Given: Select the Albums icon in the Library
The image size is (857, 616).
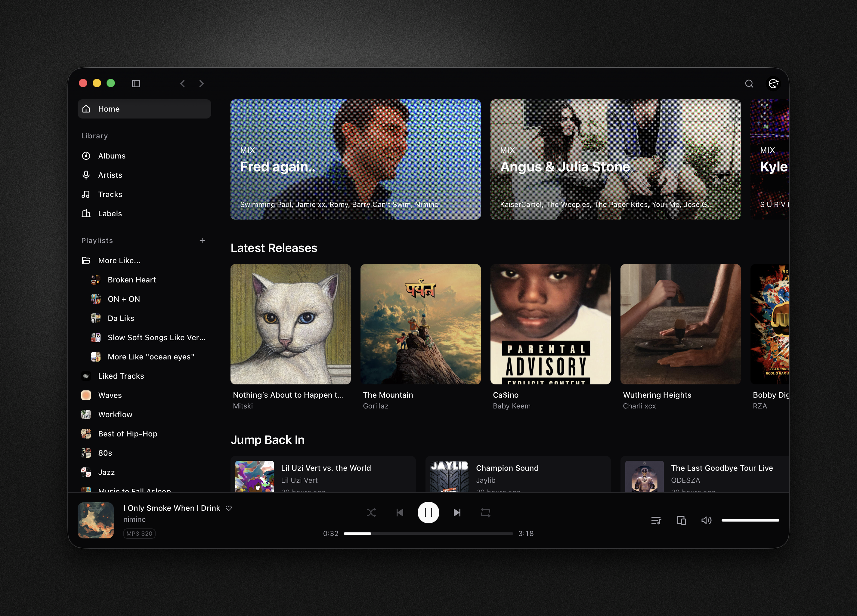Looking at the screenshot, I should (x=86, y=156).
